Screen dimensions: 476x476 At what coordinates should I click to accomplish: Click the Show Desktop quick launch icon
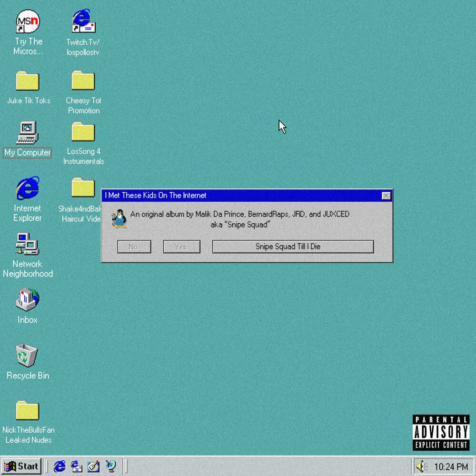point(94,466)
